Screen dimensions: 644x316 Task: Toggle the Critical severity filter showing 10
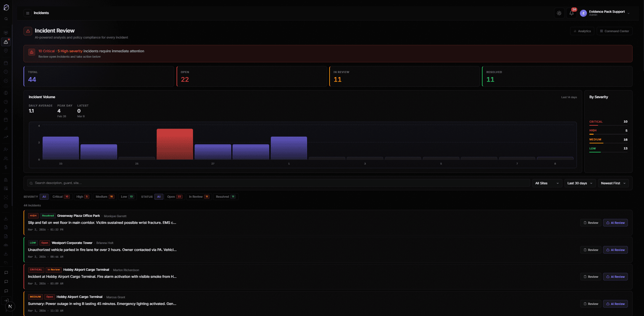click(x=61, y=197)
